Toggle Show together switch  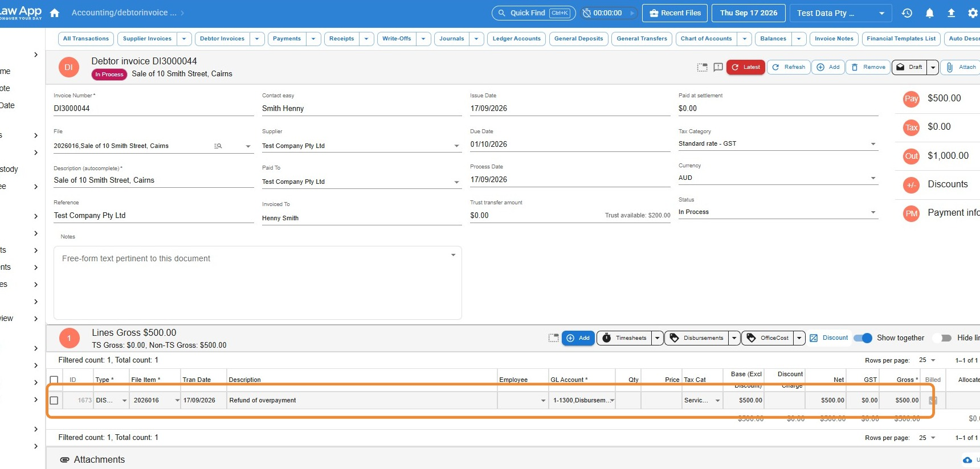pyautogui.click(x=863, y=338)
